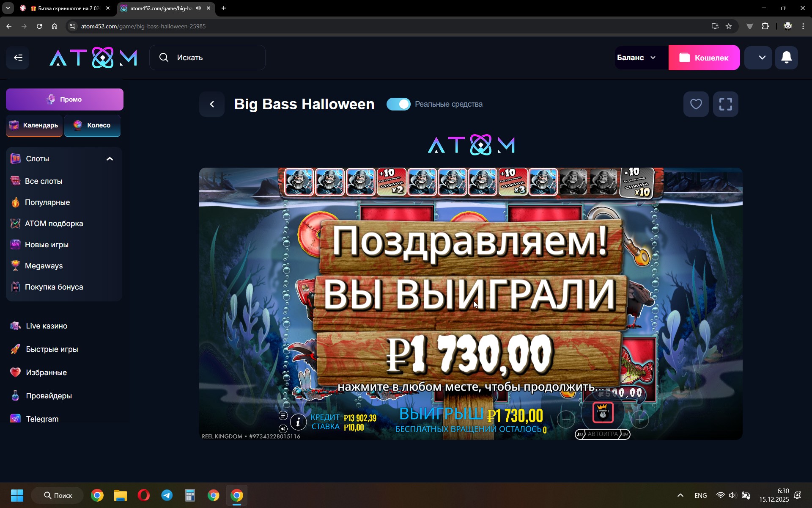Open the game's small settings menu icon

click(x=283, y=415)
